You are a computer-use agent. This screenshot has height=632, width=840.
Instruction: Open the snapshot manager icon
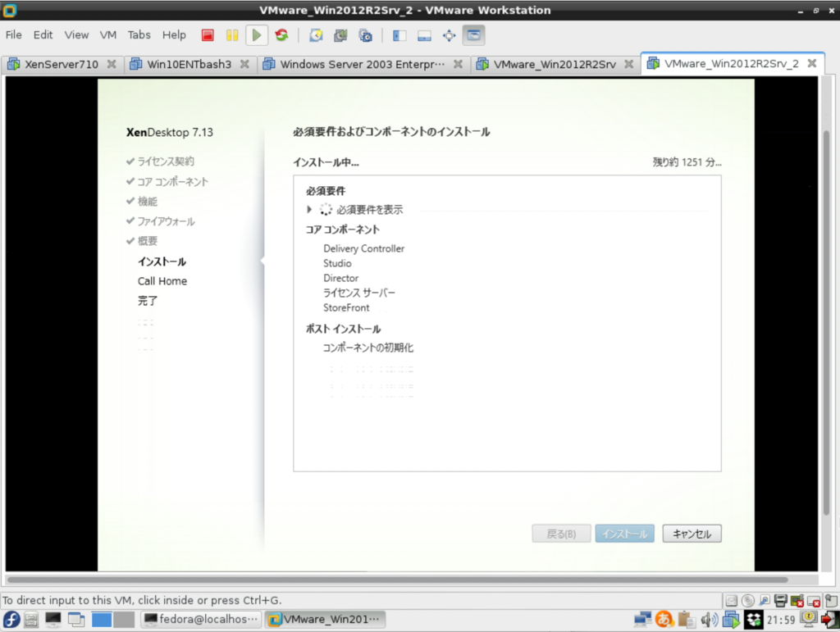[366, 35]
